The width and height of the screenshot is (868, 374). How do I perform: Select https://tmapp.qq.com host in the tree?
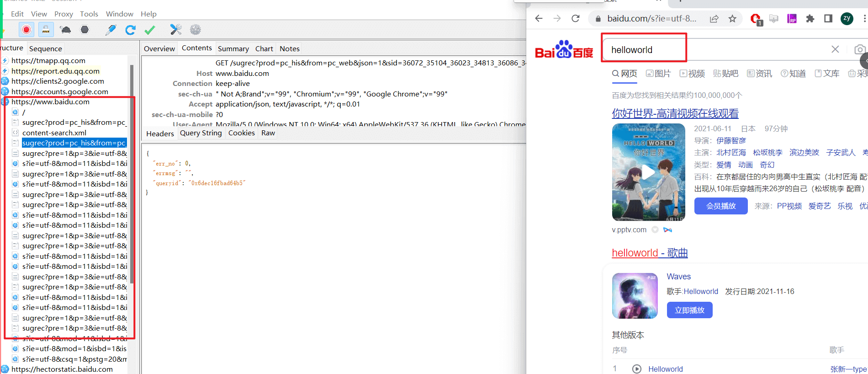pyautogui.click(x=48, y=60)
